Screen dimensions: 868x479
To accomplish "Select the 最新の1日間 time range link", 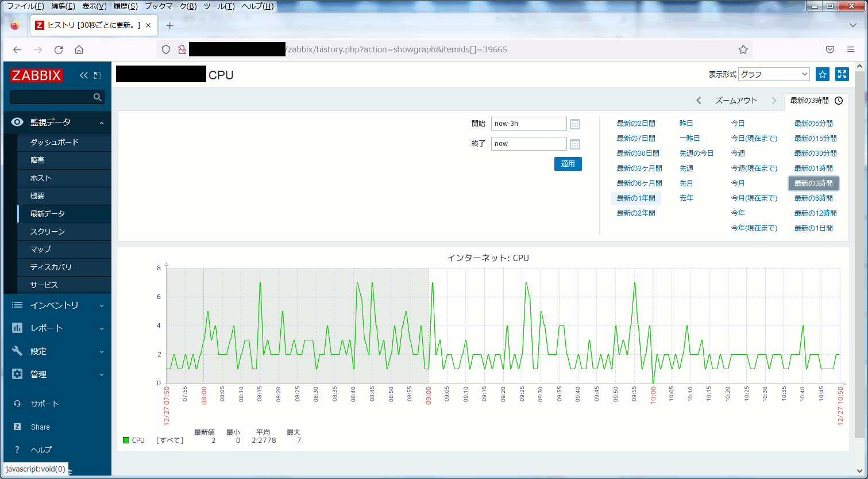I will coord(813,228).
